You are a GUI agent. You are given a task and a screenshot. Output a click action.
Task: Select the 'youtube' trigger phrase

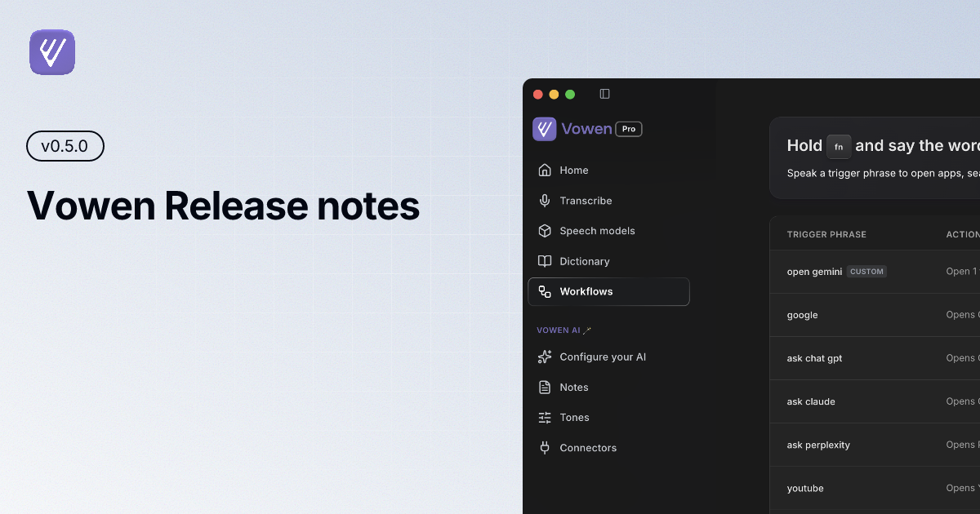click(x=805, y=488)
